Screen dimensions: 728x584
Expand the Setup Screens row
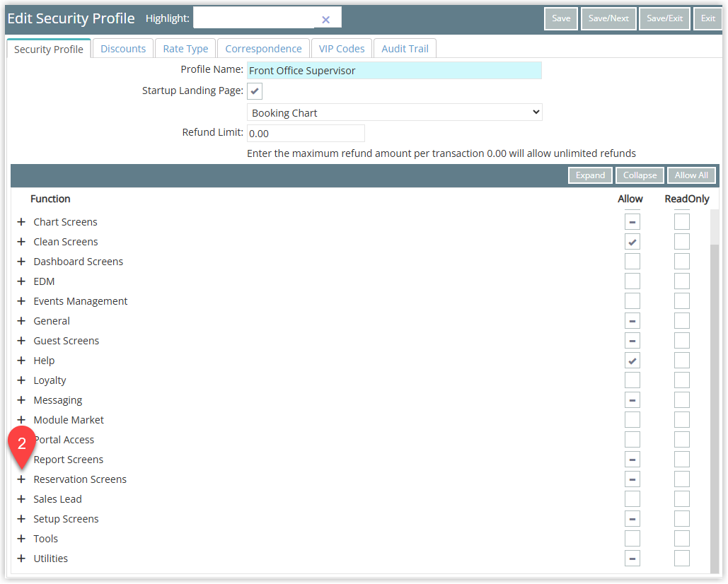click(21, 519)
